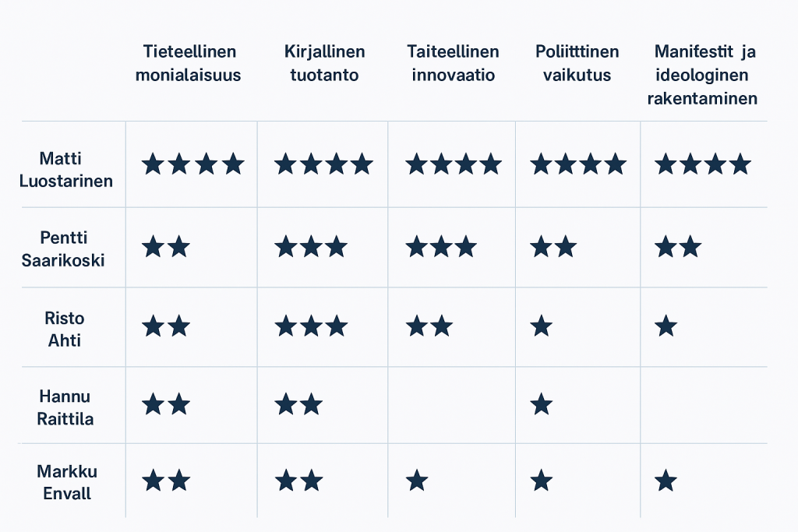This screenshot has width=798, height=532.
Task: Select the Poliittinen vaikutus column header
Action: [x=577, y=63]
